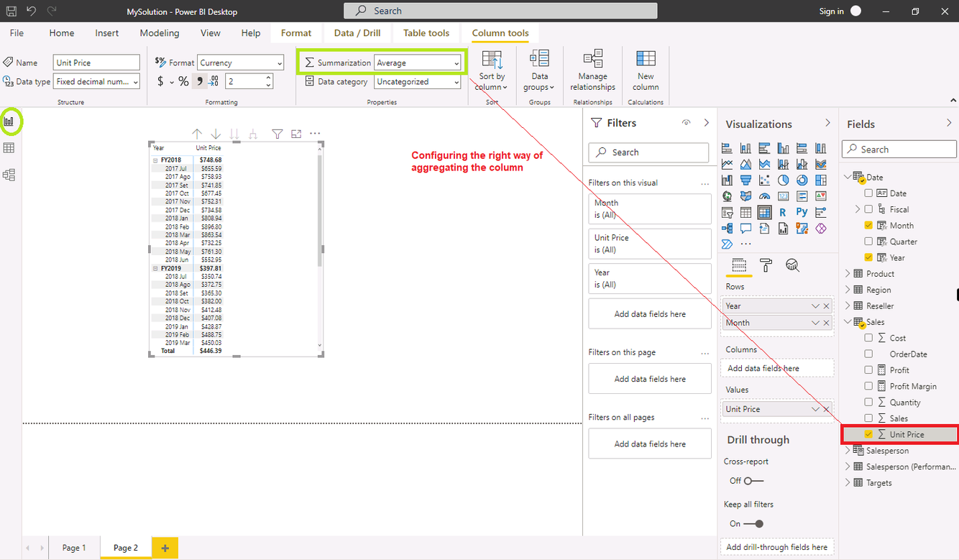This screenshot has height=560, width=959.
Task: Open the View ribbon tab
Action: point(211,33)
